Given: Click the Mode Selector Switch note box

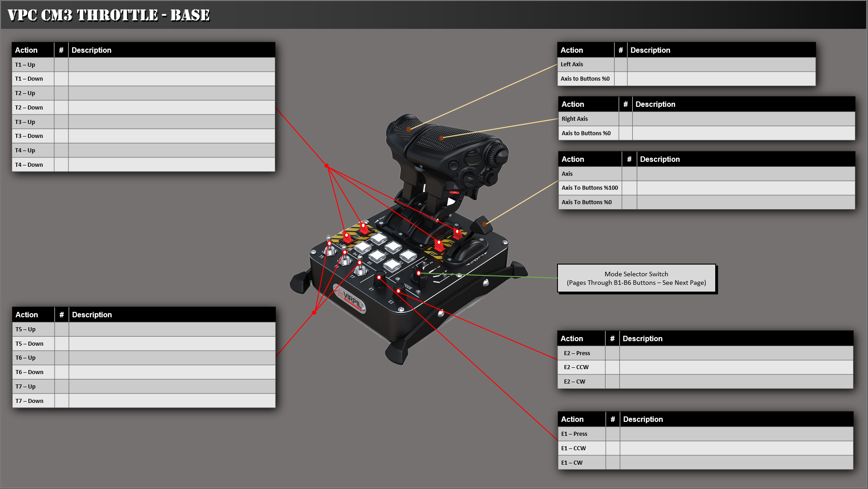Looking at the screenshot, I should (x=636, y=279).
